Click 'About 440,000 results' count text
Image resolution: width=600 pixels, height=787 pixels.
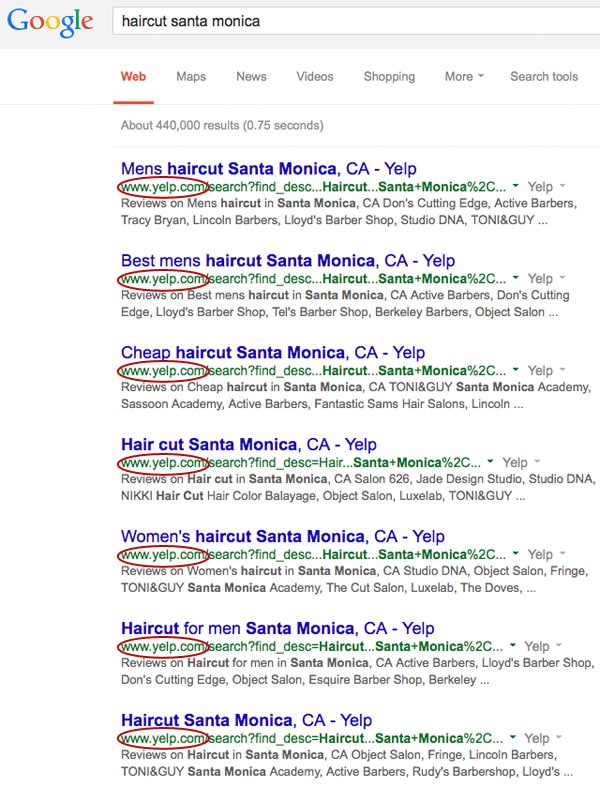pyautogui.click(x=222, y=125)
